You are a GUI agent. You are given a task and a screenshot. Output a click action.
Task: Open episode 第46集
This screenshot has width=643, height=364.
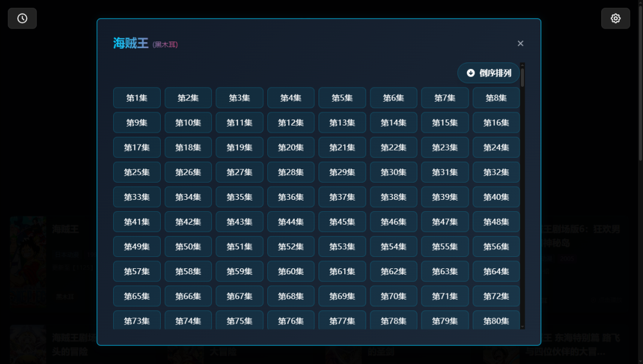394,221
